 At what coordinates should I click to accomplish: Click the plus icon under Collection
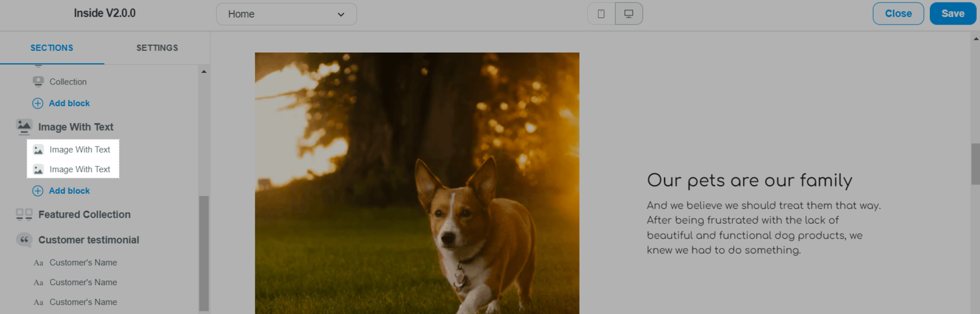[x=38, y=103]
